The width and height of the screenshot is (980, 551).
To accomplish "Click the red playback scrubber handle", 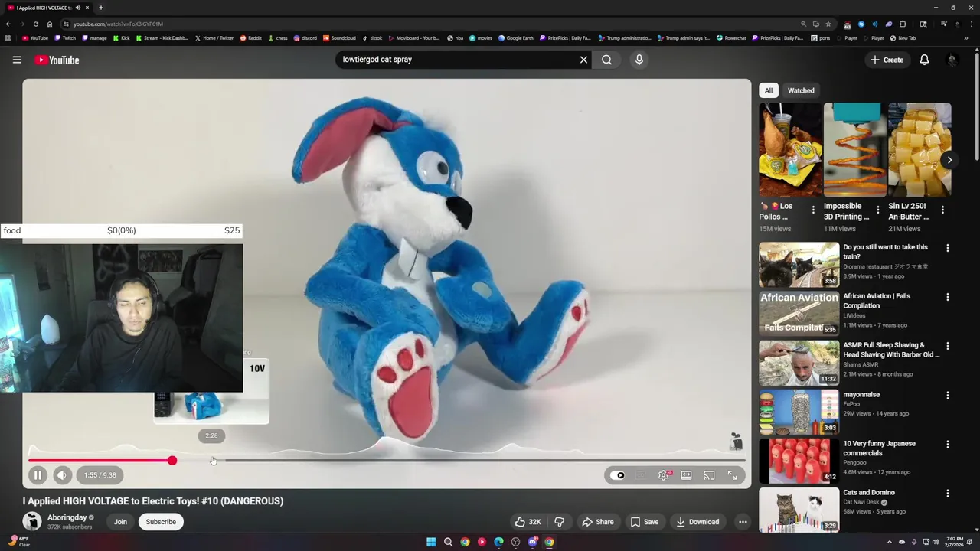I will pos(172,461).
